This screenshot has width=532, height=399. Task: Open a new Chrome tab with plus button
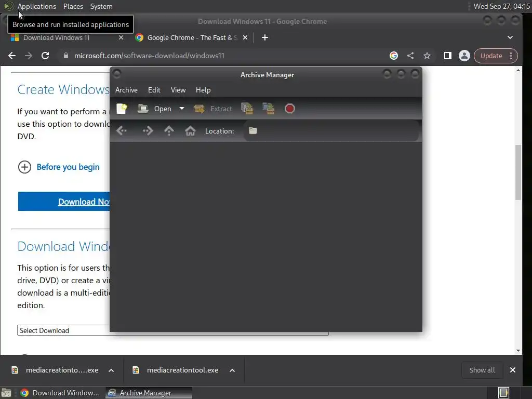coord(265,37)
